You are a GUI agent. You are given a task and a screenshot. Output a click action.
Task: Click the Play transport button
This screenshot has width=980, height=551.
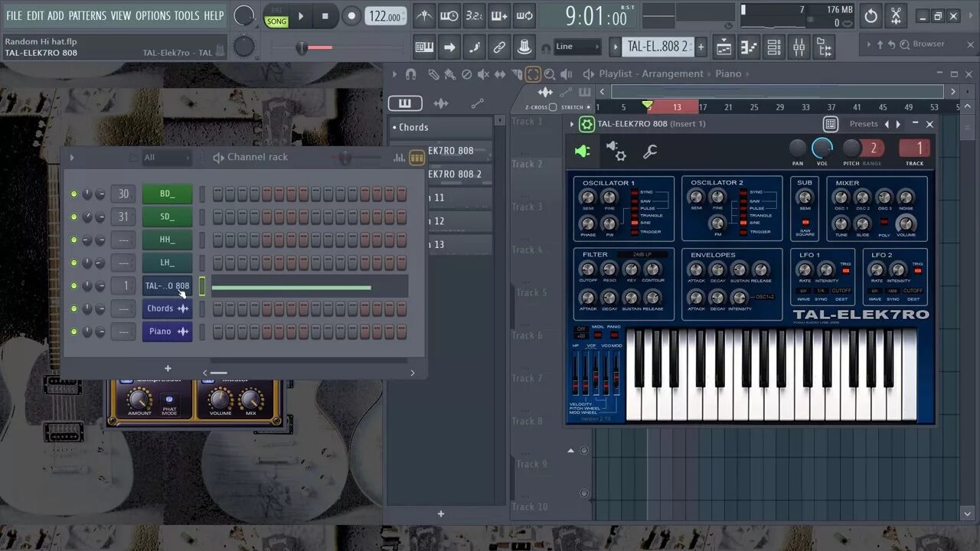click(301, 16)
